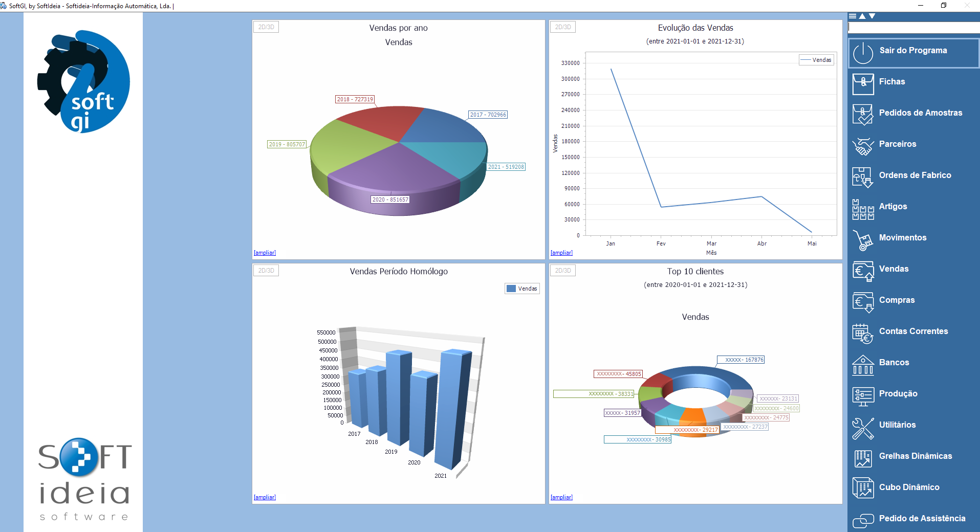Select the Artigos boxes icon
The height and width of the screenshot is (532, 980).
point(863,209)
